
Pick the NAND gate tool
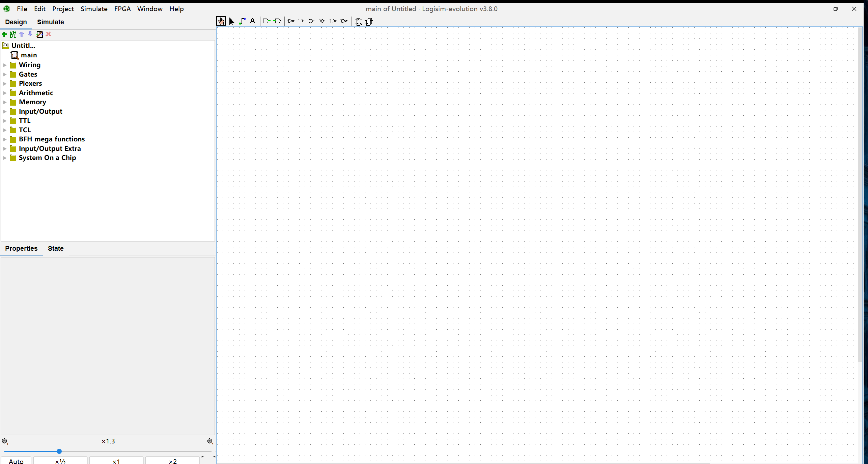point(333,21)
